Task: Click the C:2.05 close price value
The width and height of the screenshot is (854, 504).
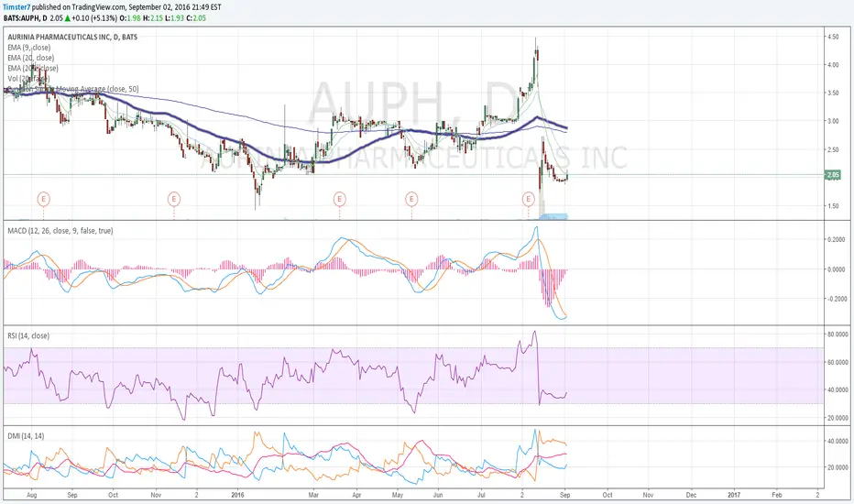Action: [x=196, y=18]
